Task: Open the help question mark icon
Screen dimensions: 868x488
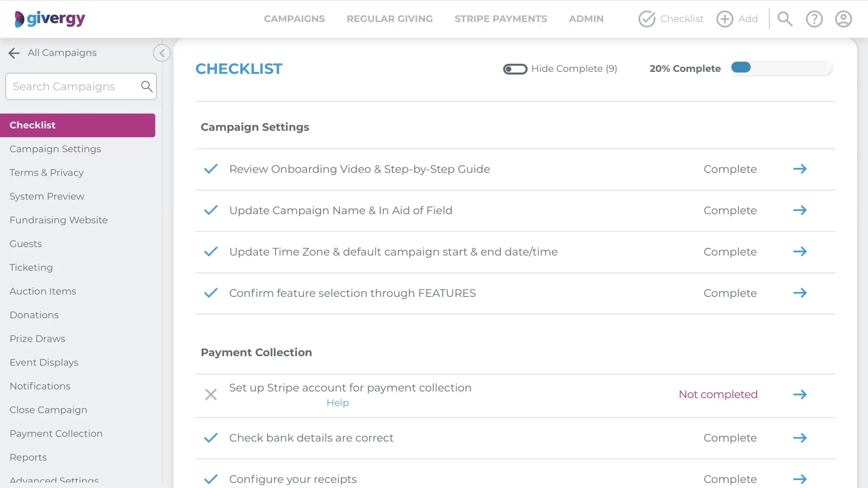Action: 814,19
